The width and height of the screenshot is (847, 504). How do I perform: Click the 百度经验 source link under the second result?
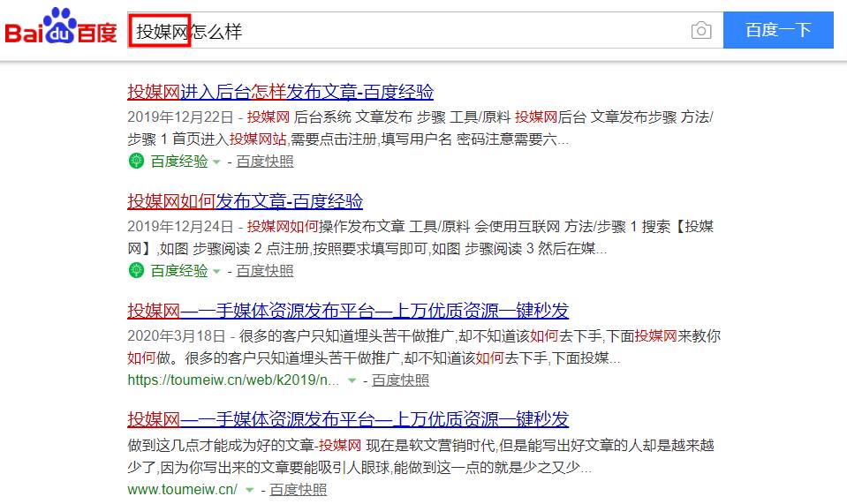coord(178,270)
